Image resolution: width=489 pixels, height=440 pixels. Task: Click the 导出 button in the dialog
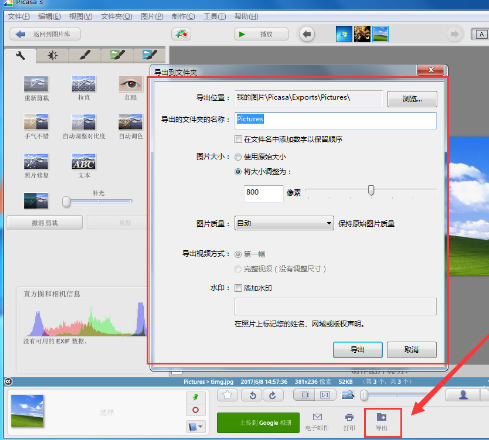point(358,349)
